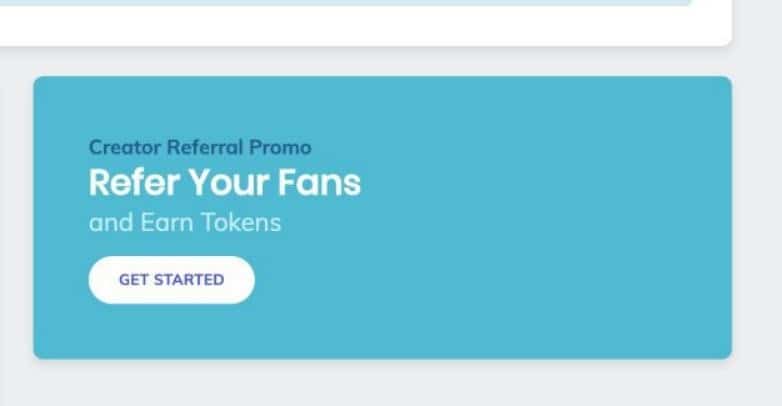Click the word 'GET' on the white button
The height and width of the screenshot is (406, 782).
(134, 280)
